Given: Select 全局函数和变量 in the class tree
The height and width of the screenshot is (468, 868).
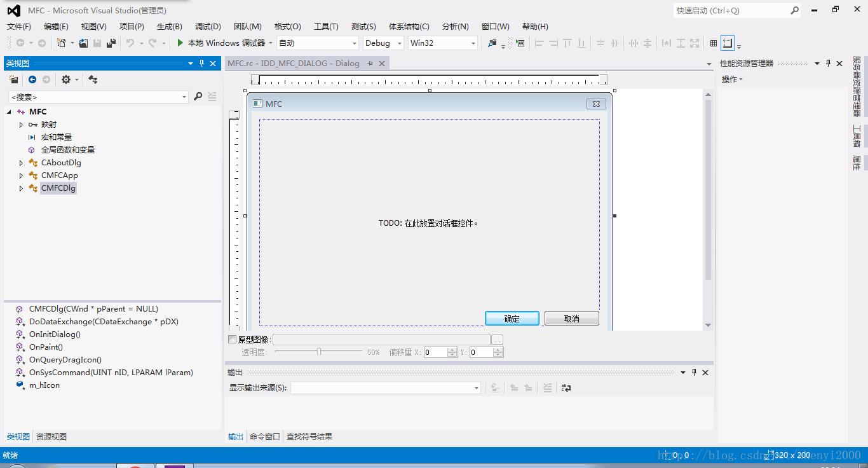Looking at the screenshot, I should click(68, 150).
